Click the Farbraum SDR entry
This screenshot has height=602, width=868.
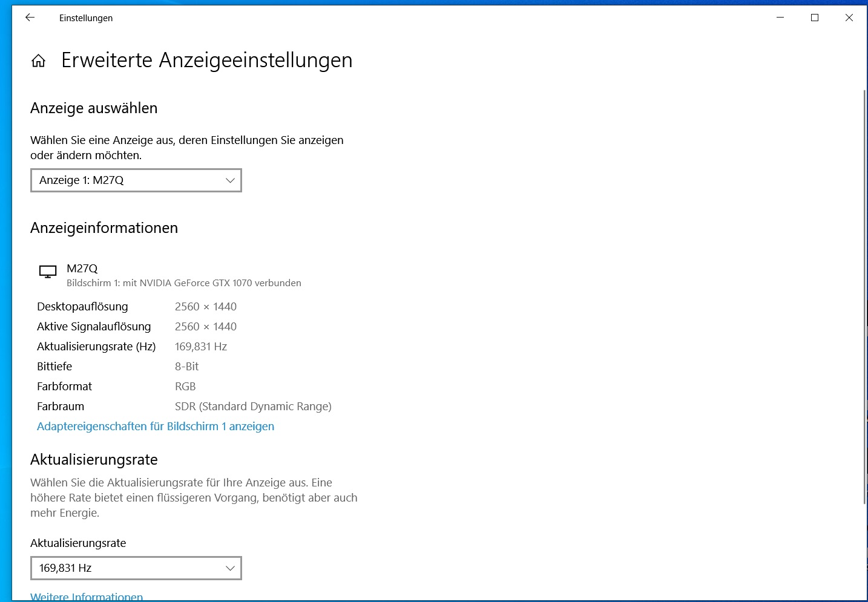253,406
